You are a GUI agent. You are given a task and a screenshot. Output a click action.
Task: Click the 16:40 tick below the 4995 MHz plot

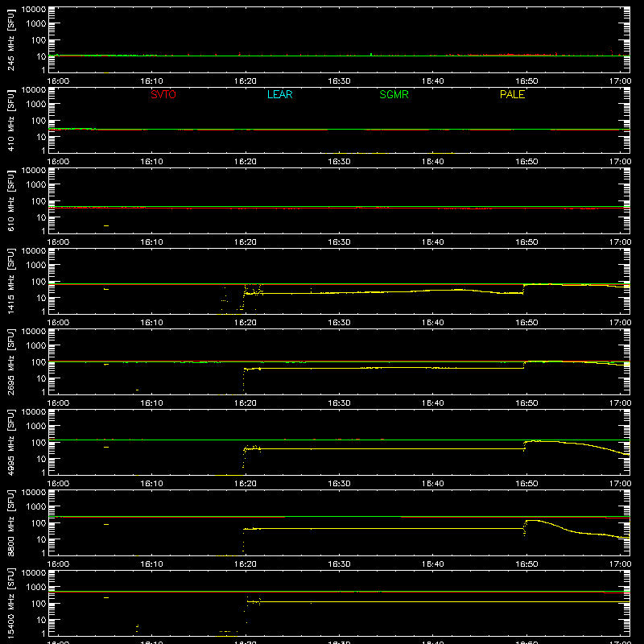pos(433,484)
